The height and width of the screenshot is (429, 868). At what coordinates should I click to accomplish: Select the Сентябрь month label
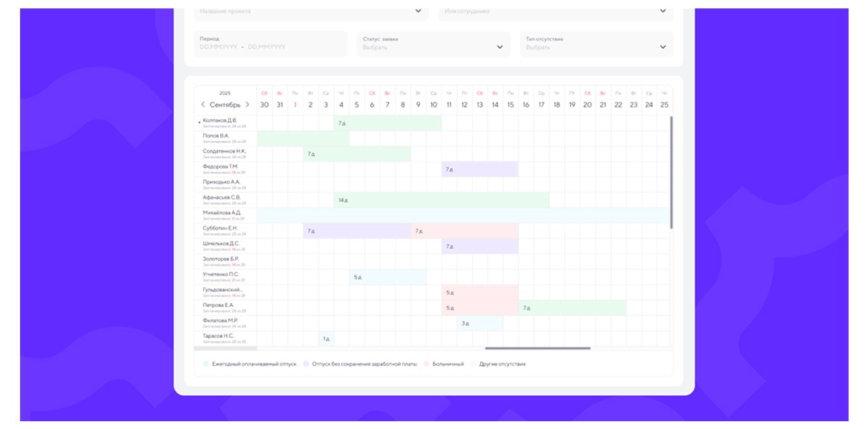pos(225,105)
